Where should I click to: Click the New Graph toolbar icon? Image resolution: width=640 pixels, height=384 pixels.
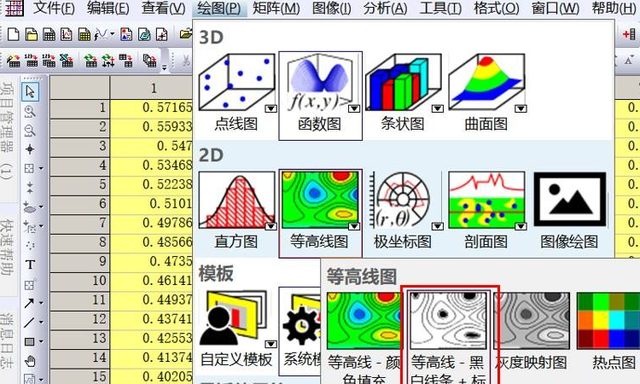pos(66,34)
